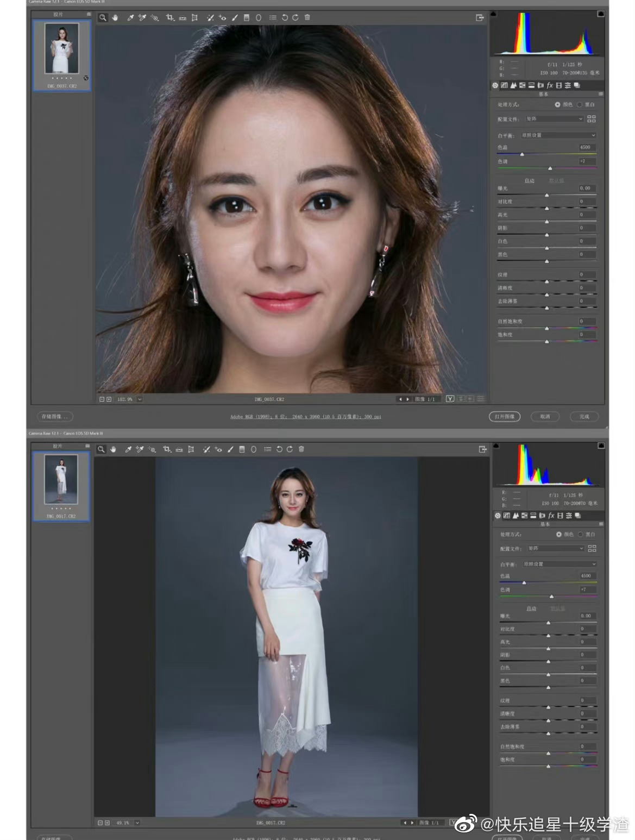Screen dimensions: 635x840
Task: Toggle shadow clipping warning on upper histogram
Action: [493, 14]
